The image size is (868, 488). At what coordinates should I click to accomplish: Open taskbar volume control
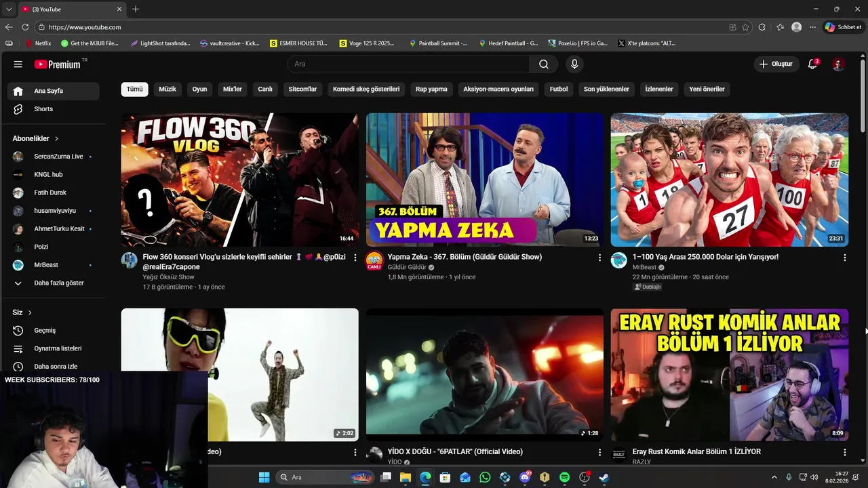pyautogui.click(x=814, y=477)
